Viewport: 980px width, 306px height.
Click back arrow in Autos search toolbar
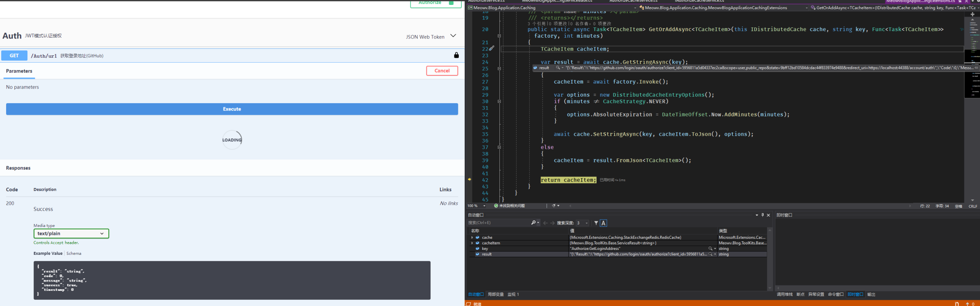[545, 223]
